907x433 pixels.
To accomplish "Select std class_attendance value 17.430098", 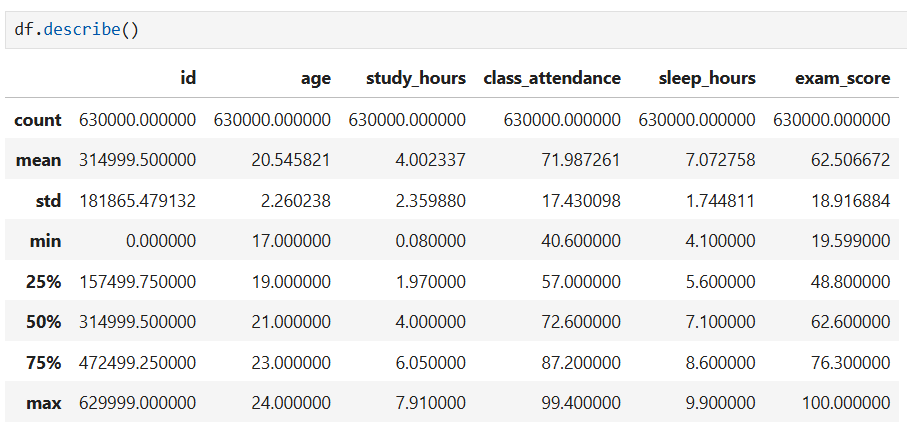I will [581, 201].
